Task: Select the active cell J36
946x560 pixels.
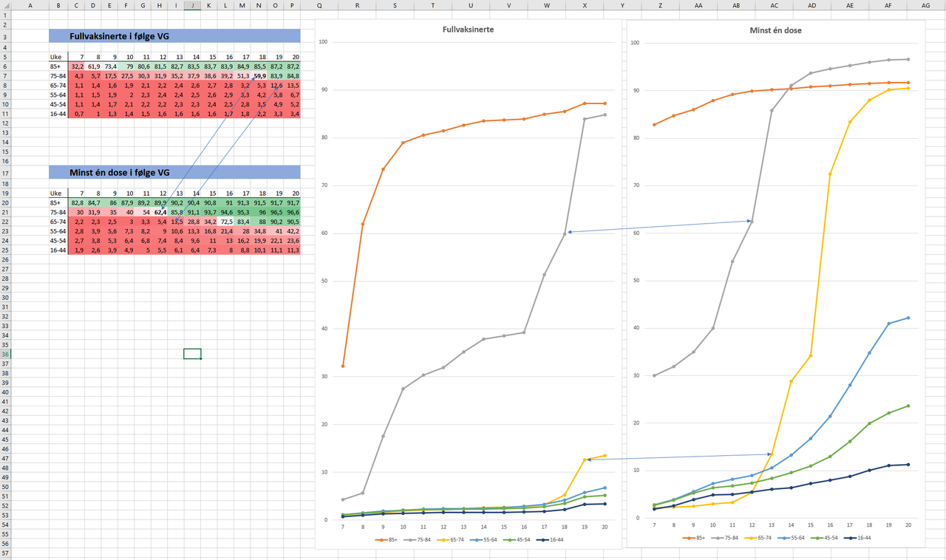Action: (x=192, y=354)
